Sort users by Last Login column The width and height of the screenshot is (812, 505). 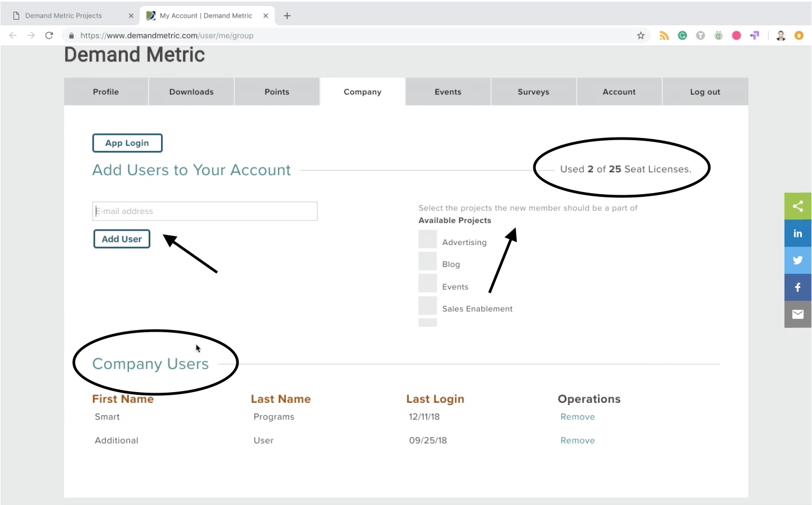(x=435, y=399)
